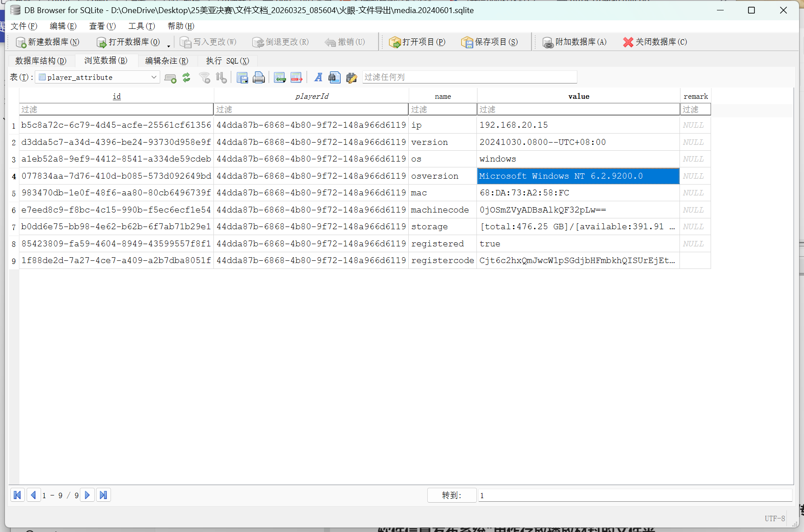Click the playerId column filter box
The image size is (804, 532).
point(311,109)
